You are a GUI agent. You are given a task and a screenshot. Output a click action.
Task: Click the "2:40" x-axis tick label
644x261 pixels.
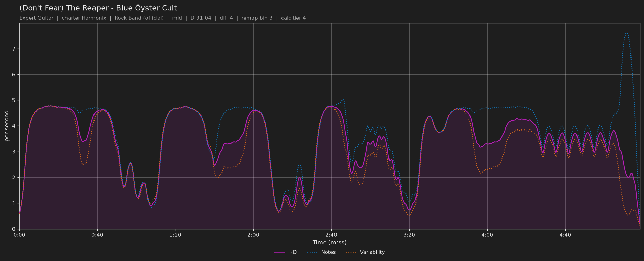click(x=331, y=235)
